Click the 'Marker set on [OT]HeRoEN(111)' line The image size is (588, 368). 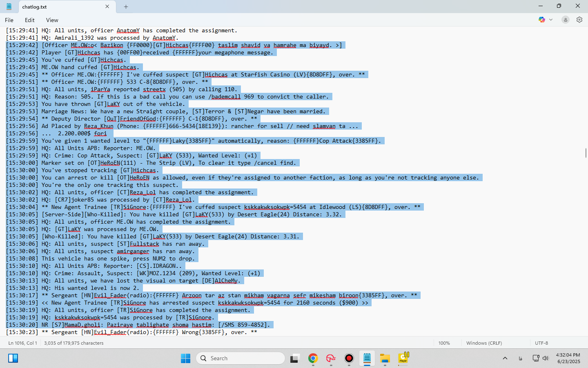click(x=151, y=163)
